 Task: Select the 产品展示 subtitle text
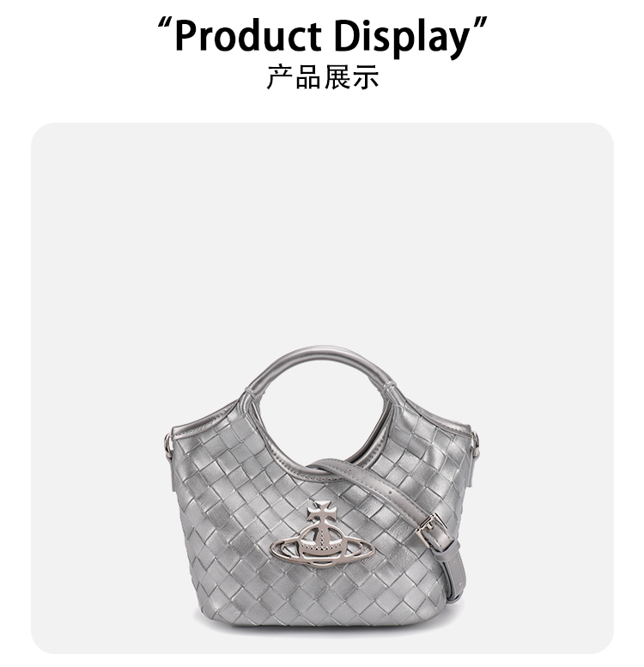click(x=322, y=77)
